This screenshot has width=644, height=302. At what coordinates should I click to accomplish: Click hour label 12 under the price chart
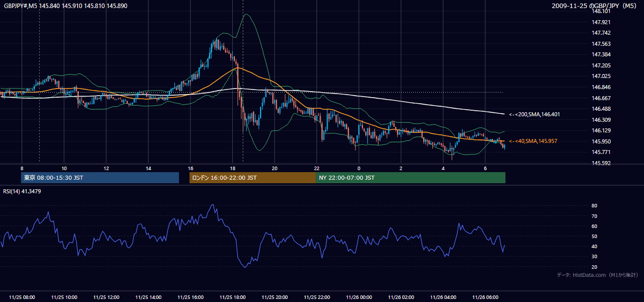click(106, 168)
